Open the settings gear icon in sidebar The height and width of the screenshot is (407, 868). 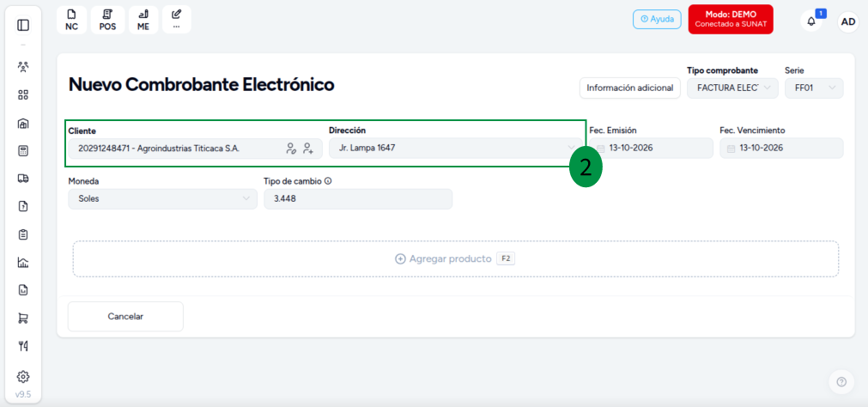(22, 377)
